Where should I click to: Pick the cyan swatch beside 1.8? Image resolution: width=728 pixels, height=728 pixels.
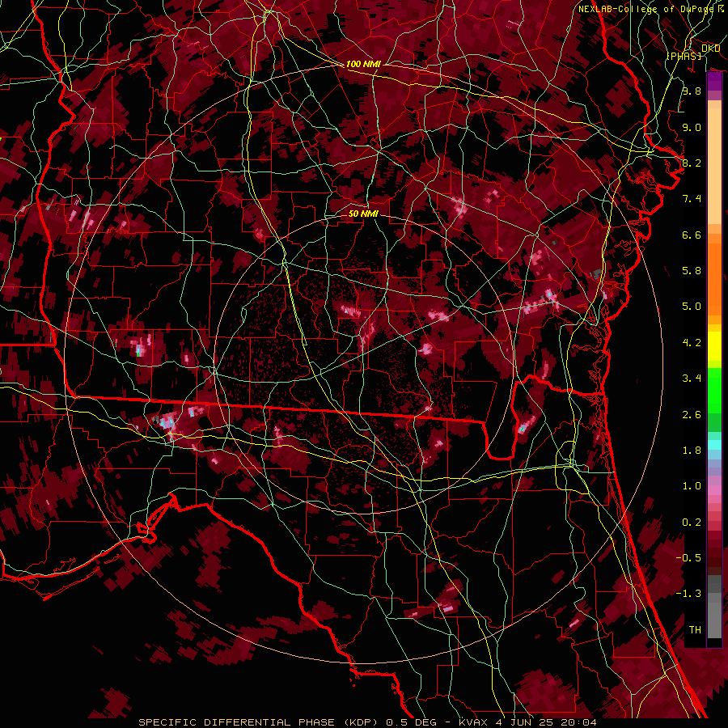pyautogui.click(x=714, y=445)
